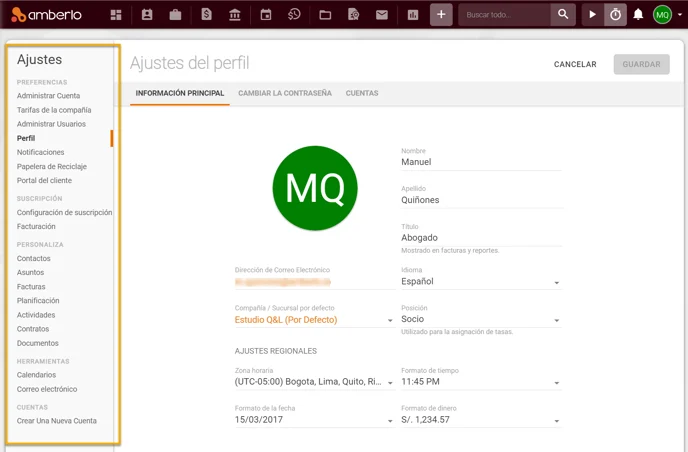Open the notifications bell icon
This screenshot has height=452, width=688.
(x=638, y=14)
